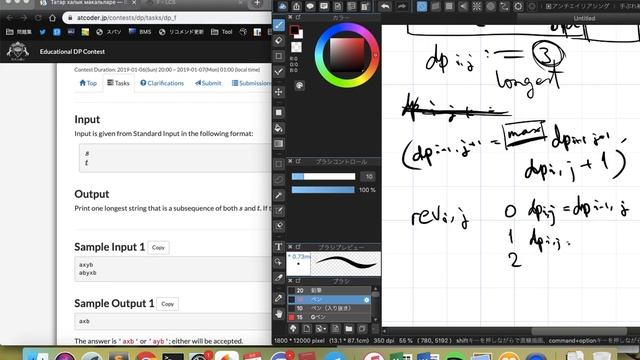This screenshot has width=640, height=360.
Task: Click the brush size slider
Action: [x=323, y=176]
